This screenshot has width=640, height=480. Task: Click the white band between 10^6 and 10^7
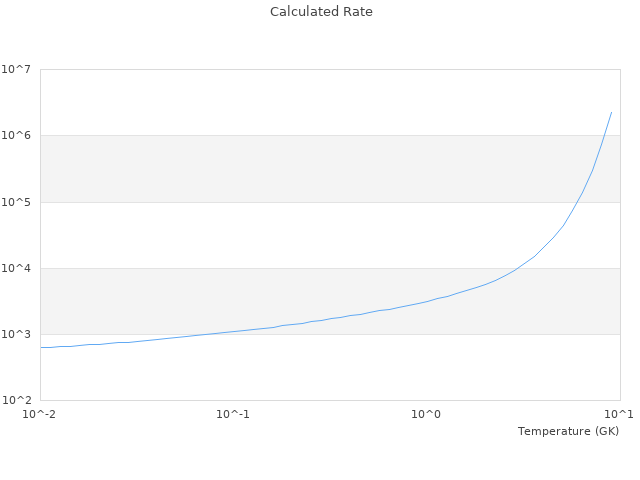[x=300, y=102]
